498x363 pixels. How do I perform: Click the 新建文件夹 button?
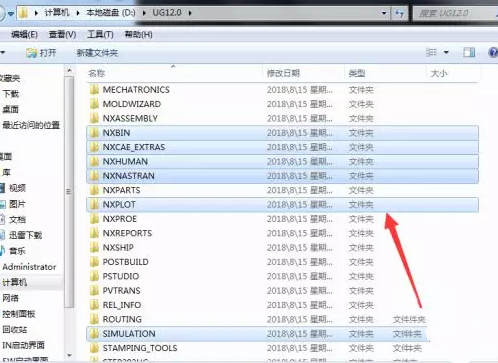(97, 53)
